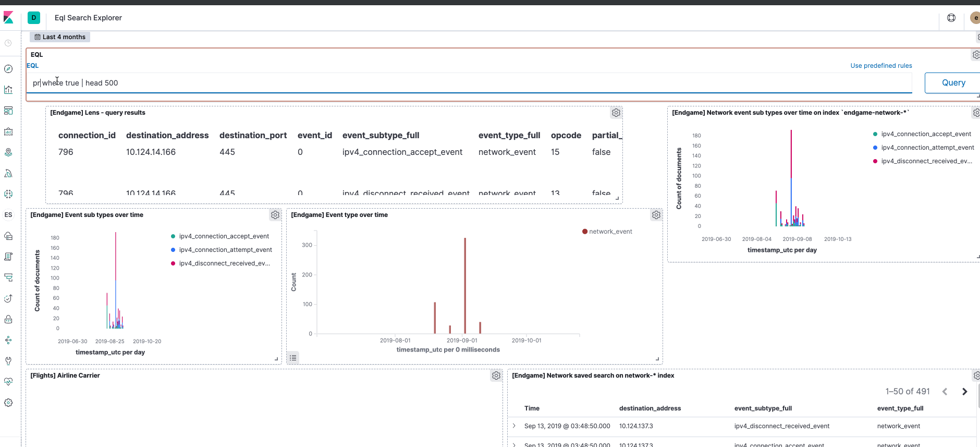
Task: Click the [Endgame] Event type over time title
Action: click(339, 215)
